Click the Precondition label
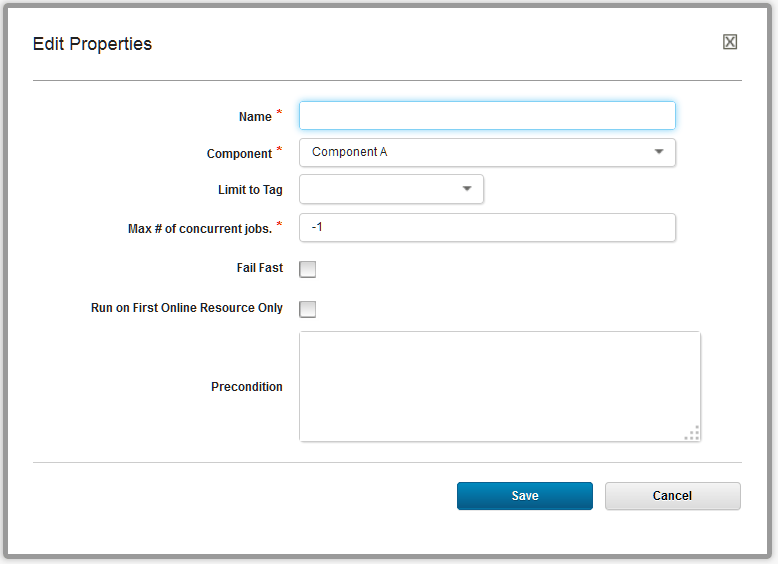Viewport: 778px width, 564px height. pos(247,387)
